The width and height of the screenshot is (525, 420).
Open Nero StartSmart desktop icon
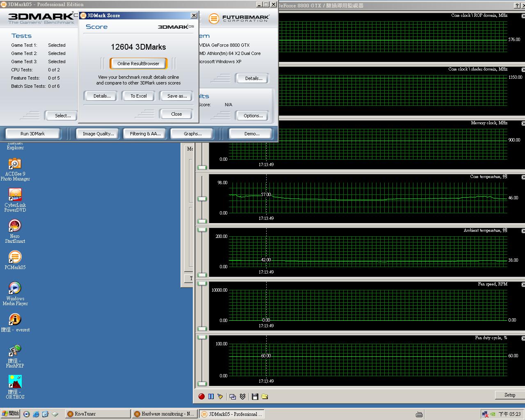coord(15,232)
